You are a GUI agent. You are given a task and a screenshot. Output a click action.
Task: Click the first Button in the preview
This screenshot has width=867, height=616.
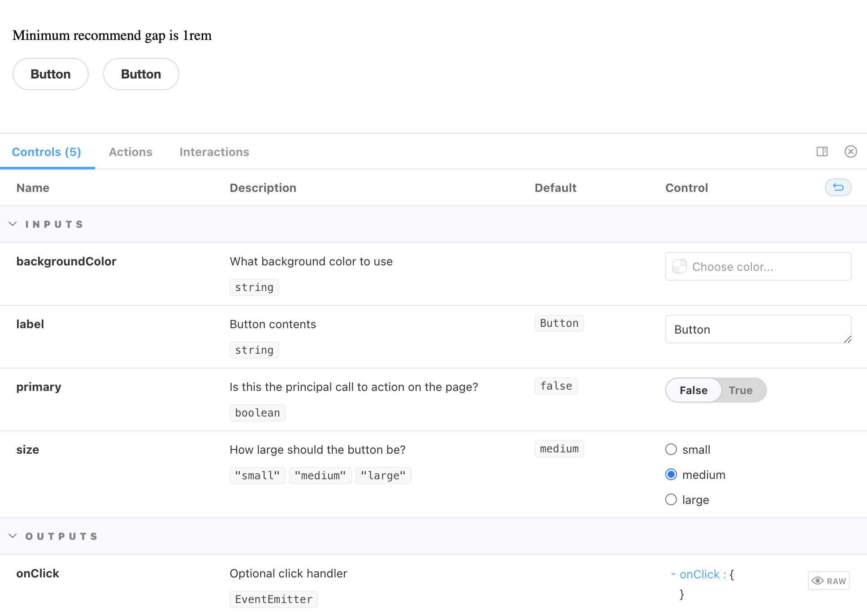[x=51, y=74]
